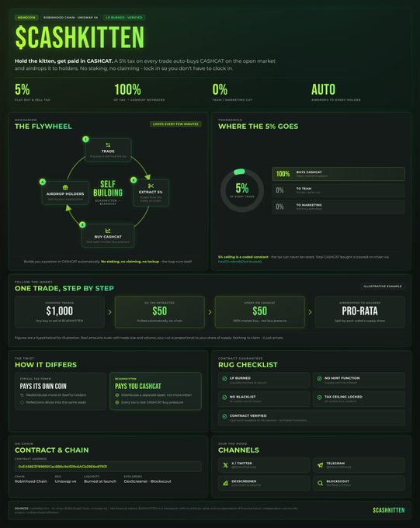Click the $CASHKITTEN footer logo
Screen dimensions: 420x528
point(389,510)
